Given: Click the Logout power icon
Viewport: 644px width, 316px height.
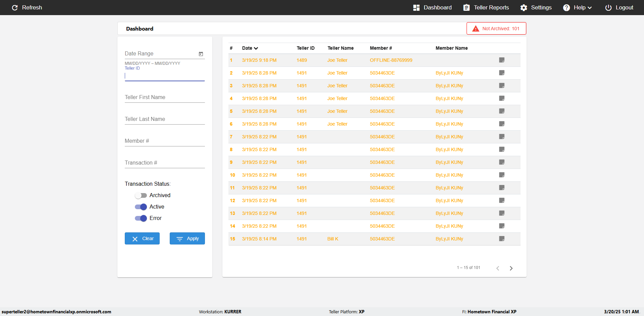Looking at the screenshot, I should click(608, 7).
